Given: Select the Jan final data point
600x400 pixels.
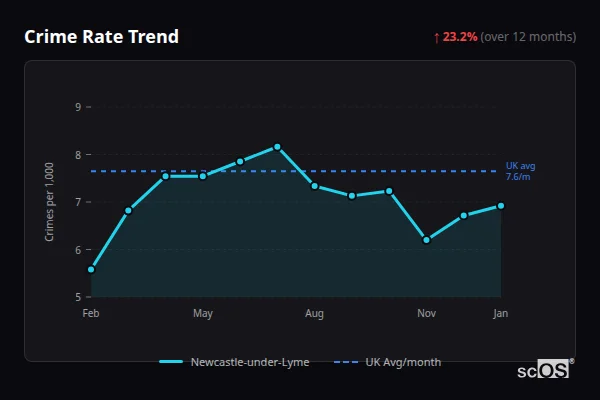Looking at the screenshot, I should tap(501, 206).
